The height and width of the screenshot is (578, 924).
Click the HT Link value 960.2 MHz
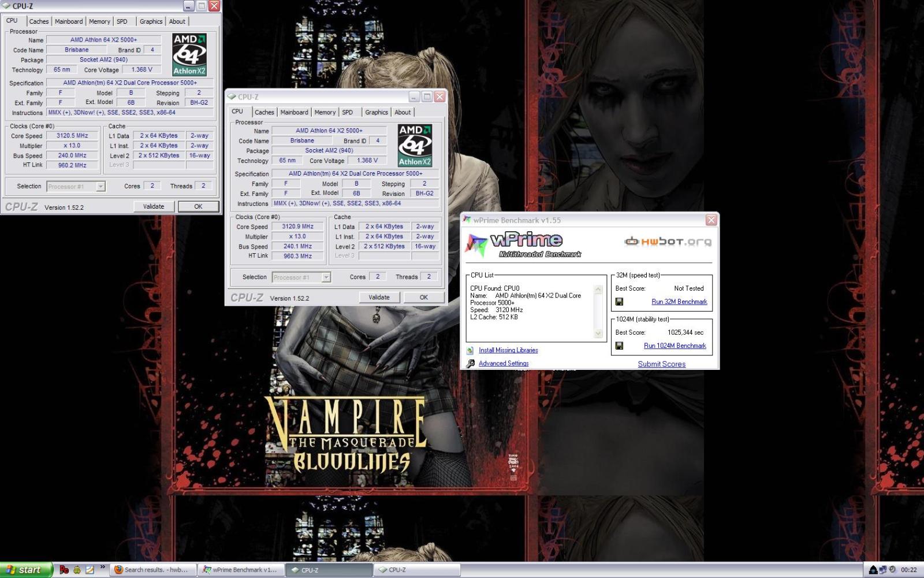tap(72, 165)
